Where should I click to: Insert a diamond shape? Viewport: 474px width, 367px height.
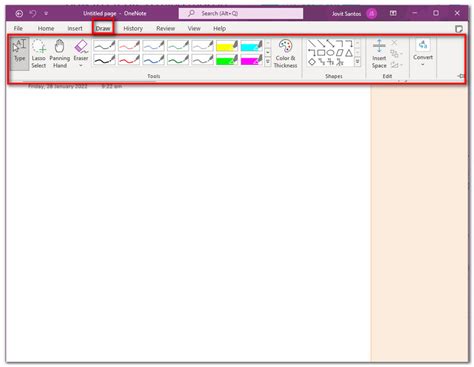[312, 62]
